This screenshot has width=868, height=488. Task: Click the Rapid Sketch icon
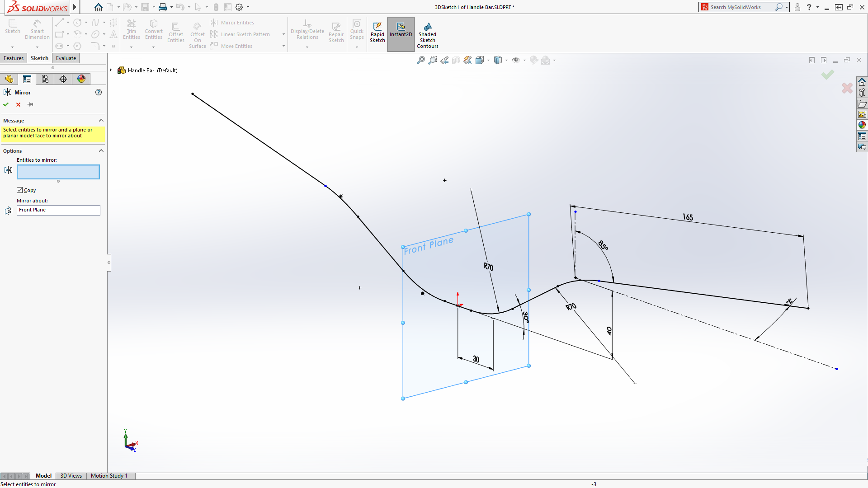click(x=377, y=32)
